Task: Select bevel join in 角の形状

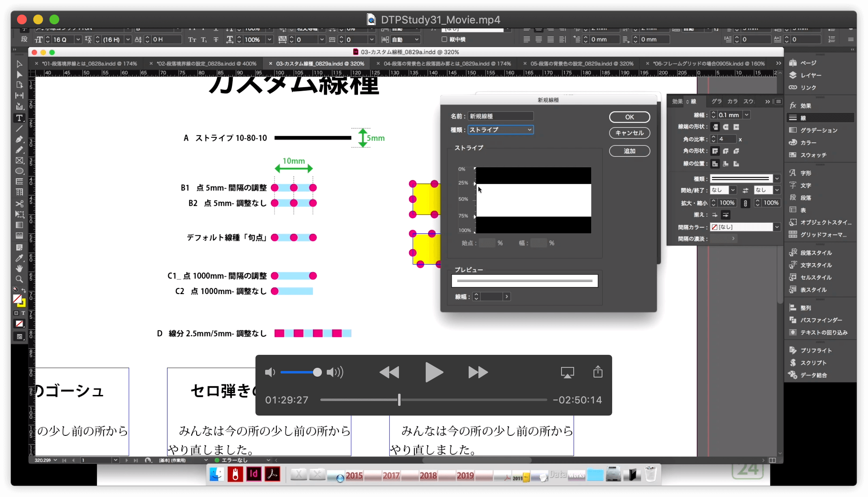Action: point(736,151)
